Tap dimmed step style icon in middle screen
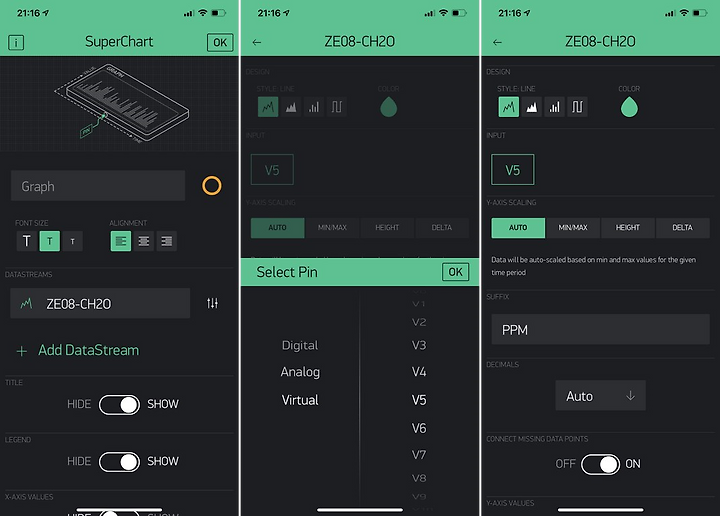The image size is (720, 516). 337,107
